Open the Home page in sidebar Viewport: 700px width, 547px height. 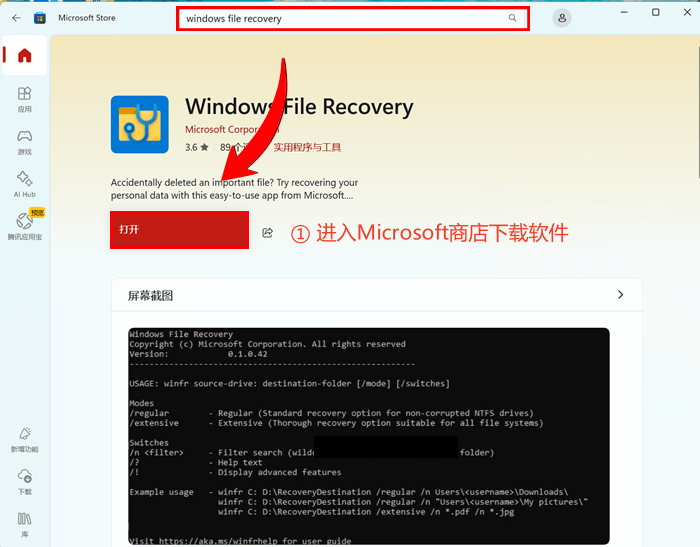tap(24, 56)
